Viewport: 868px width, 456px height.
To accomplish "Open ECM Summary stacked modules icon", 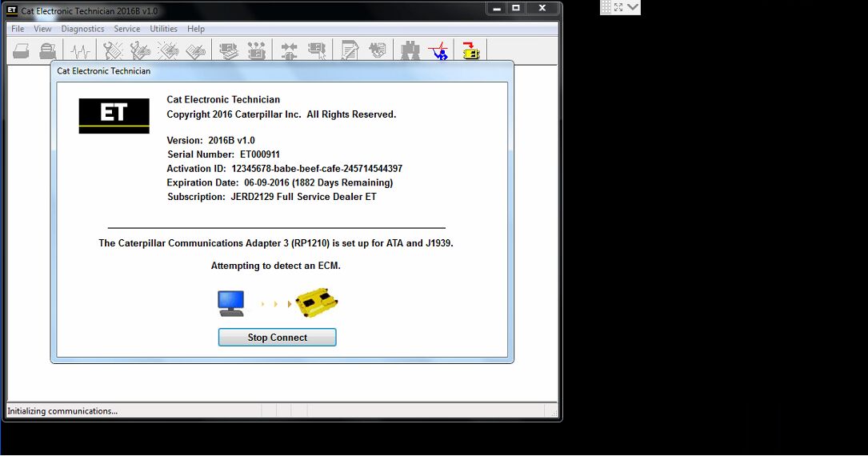I will (x=228, y=51).
